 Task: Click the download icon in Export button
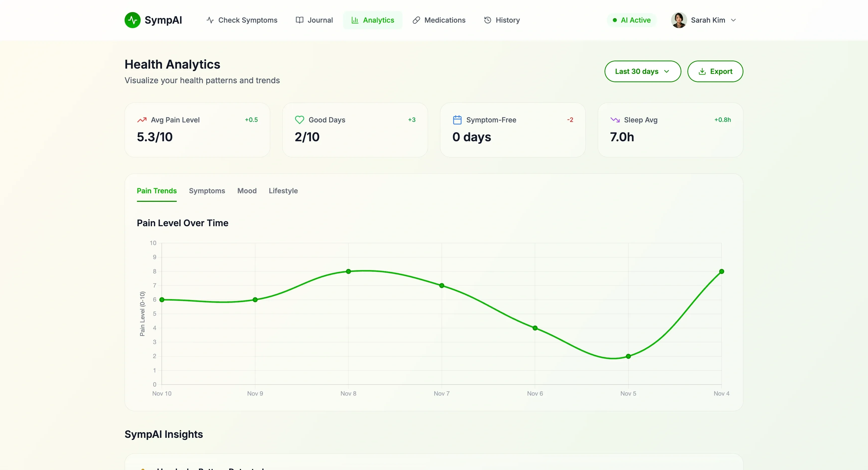coord(702,71)
